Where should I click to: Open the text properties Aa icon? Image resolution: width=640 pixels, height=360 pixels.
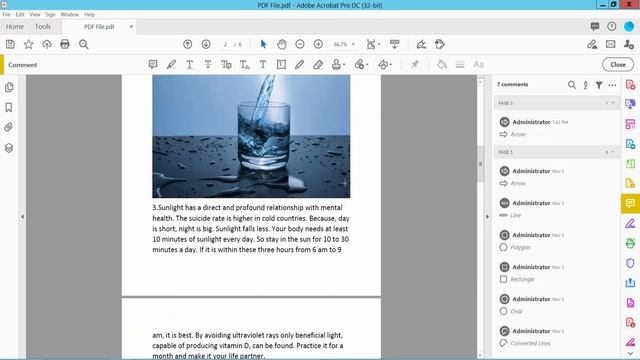478,64
